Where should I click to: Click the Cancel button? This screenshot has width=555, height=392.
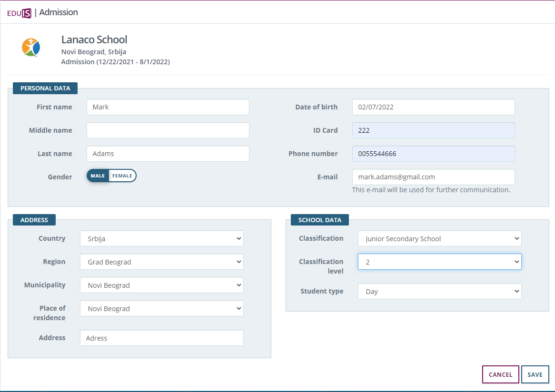pos(500,374)
